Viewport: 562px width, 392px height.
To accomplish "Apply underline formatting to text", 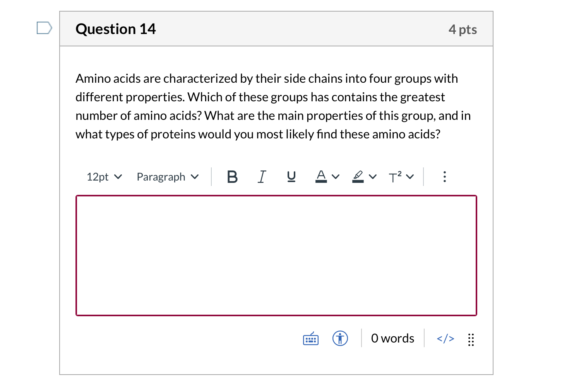I will 291,177.
